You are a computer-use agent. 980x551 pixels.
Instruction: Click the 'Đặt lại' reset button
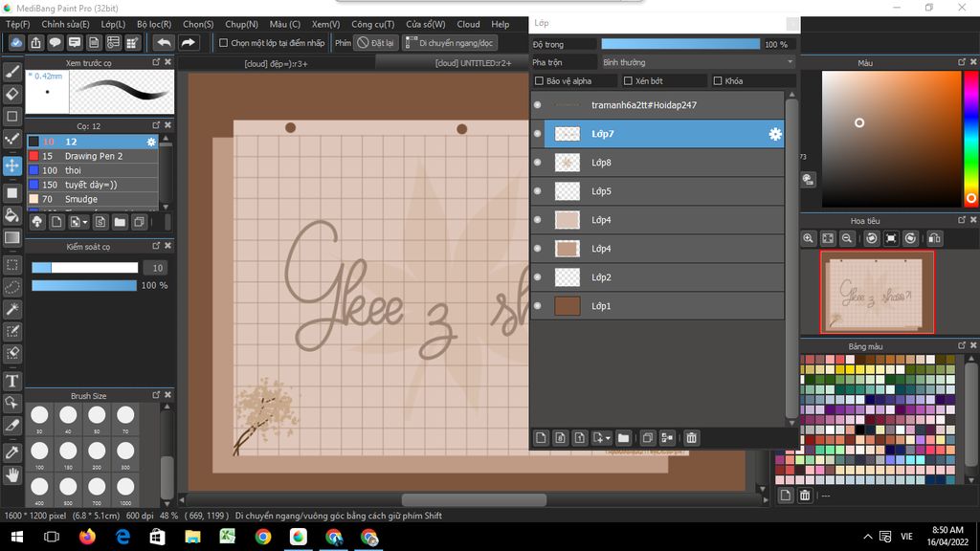376,43
